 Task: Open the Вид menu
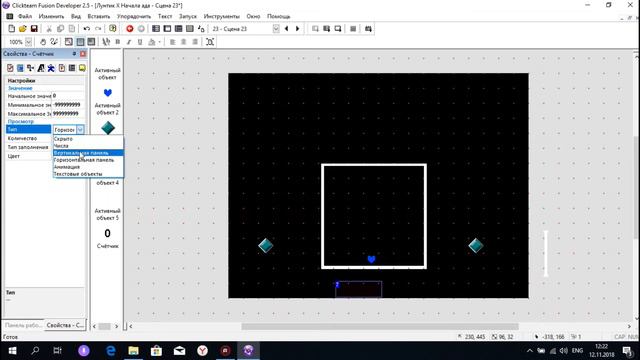pos(76,16)
